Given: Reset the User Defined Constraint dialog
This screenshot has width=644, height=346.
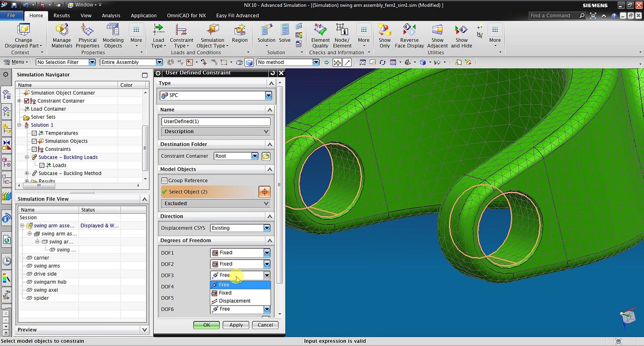Looking at the screenshot, I should point(273,73).
